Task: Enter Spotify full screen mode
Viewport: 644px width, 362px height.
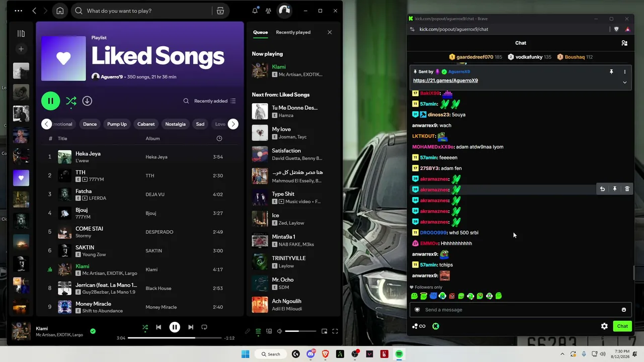Action: tap(335, 331)
